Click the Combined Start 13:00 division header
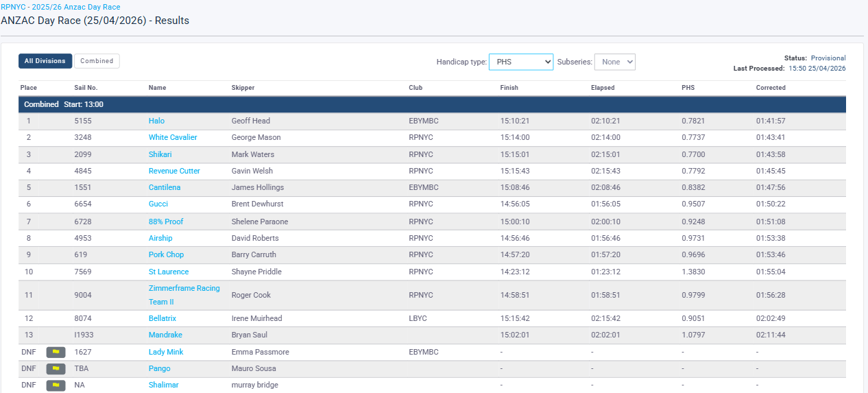Viewport: 868px width, 393px height. [64, 104]
